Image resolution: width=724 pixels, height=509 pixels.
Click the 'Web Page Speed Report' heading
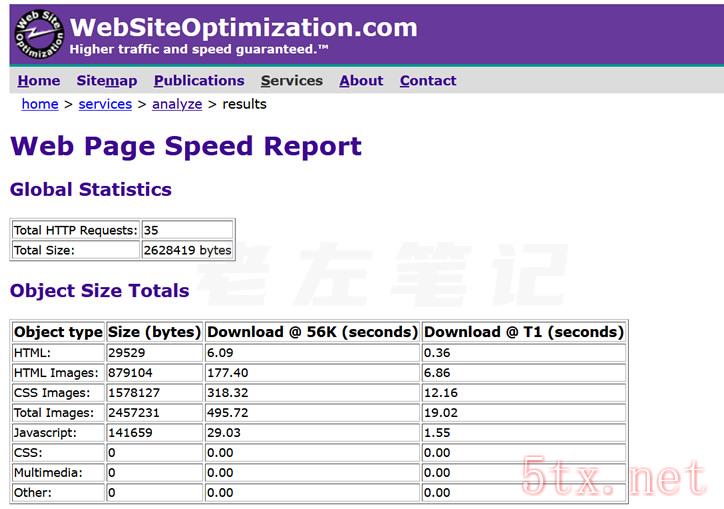[x=186, y=146]
